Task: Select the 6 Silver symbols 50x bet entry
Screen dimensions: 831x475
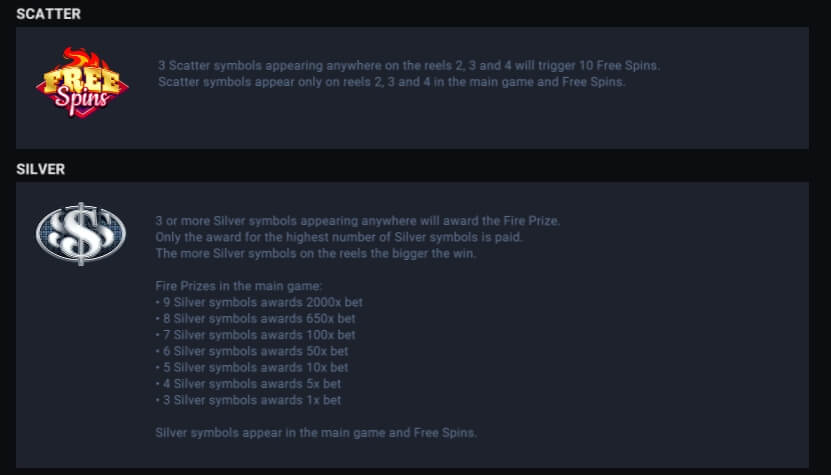Action: pyautogui.click(x=252, y=351)
